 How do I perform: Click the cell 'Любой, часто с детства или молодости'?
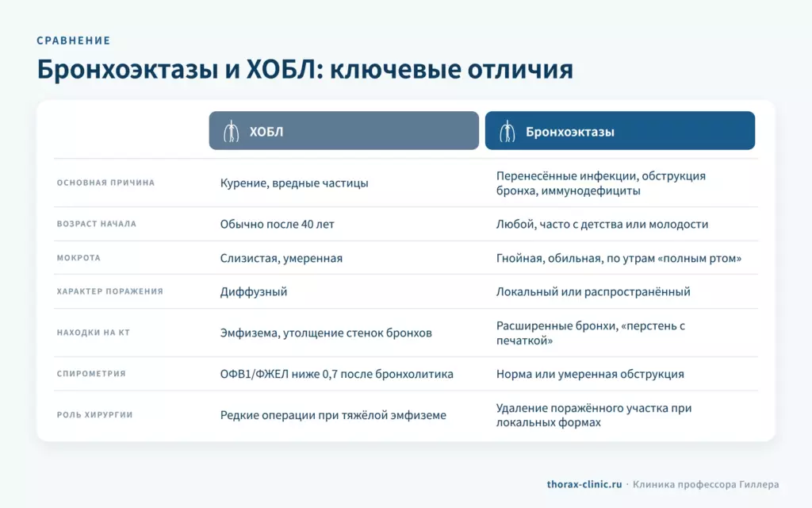[603, 224]
